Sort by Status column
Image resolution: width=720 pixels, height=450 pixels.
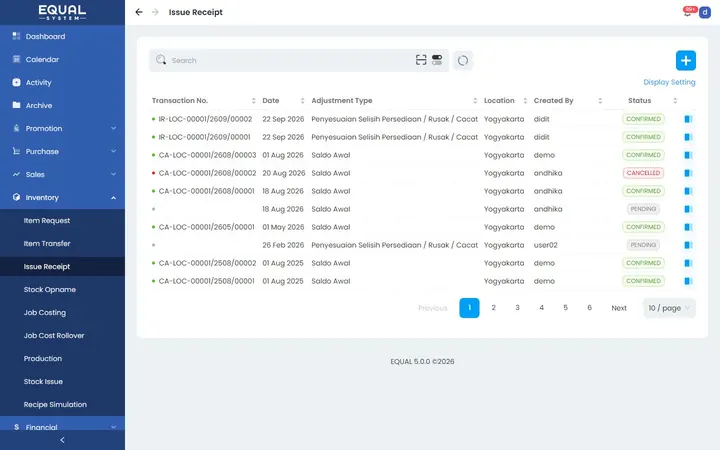click(x=675, y=101)
